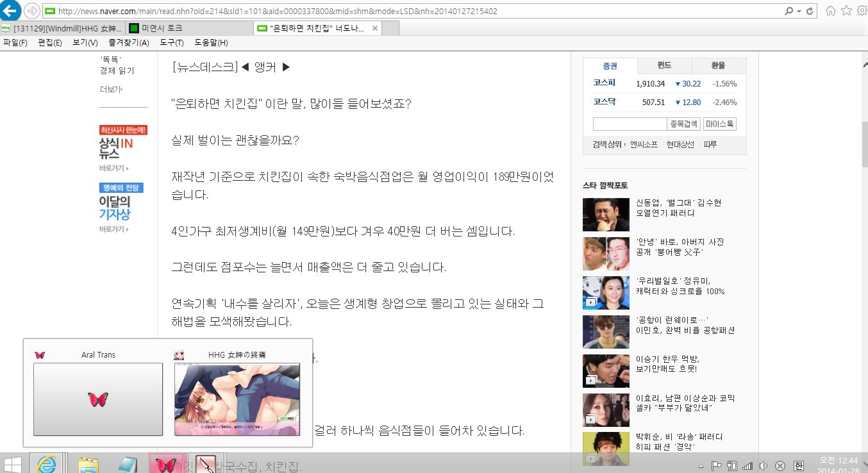This screenshot has height=473, width=868.
Task: Click the browser back arrow button
Action: point(11,11)
